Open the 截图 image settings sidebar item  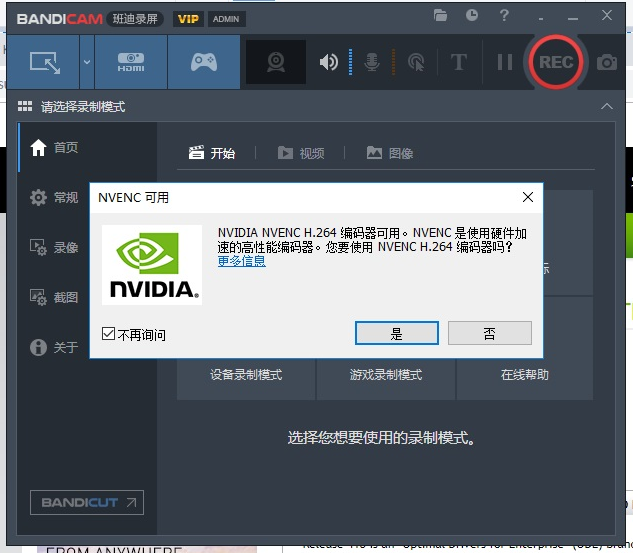coord(54,297)
